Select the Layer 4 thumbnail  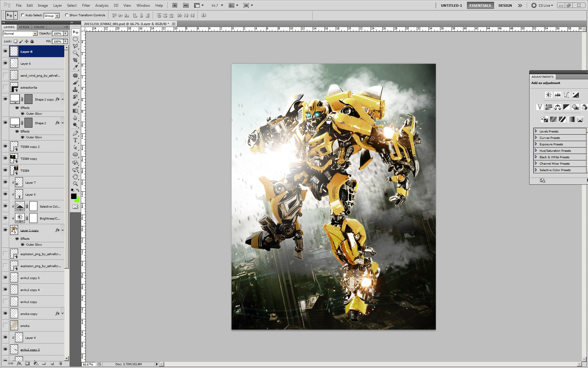(19, 337)
